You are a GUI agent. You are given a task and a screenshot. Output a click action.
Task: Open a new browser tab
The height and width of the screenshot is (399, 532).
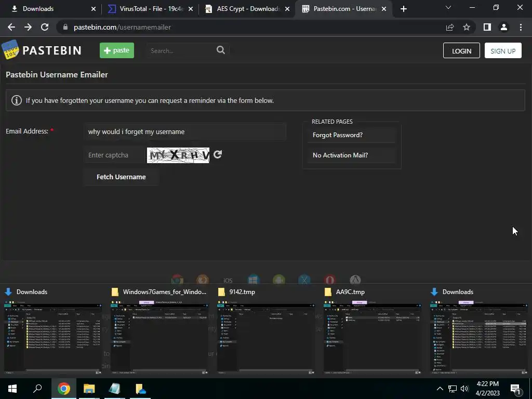tap(403, 9)
